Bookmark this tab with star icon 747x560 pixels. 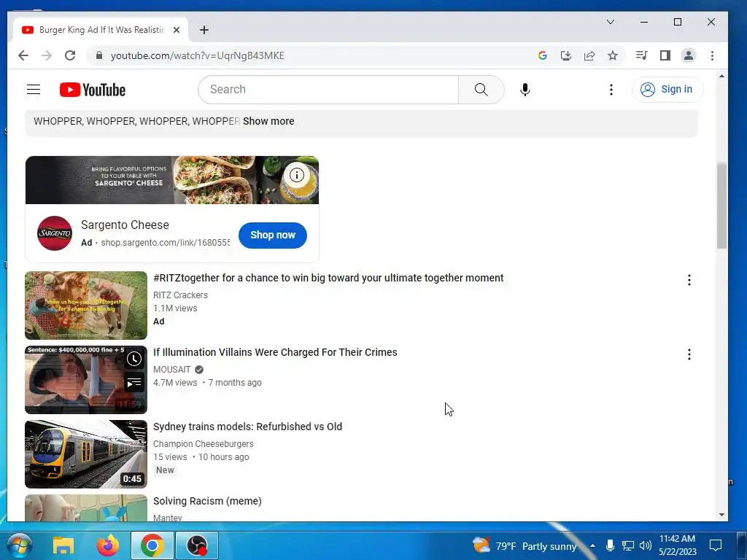point(613,55)
